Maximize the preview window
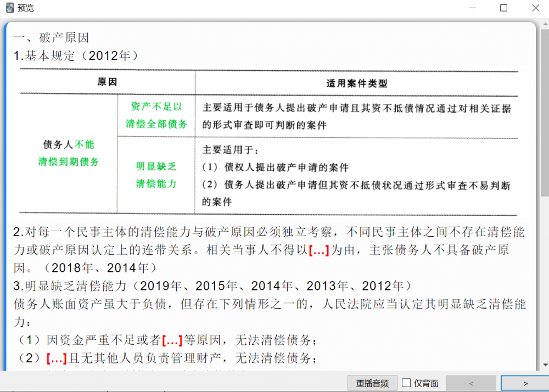The height and width of the screenshot is (392, 549). click(503, 8)
